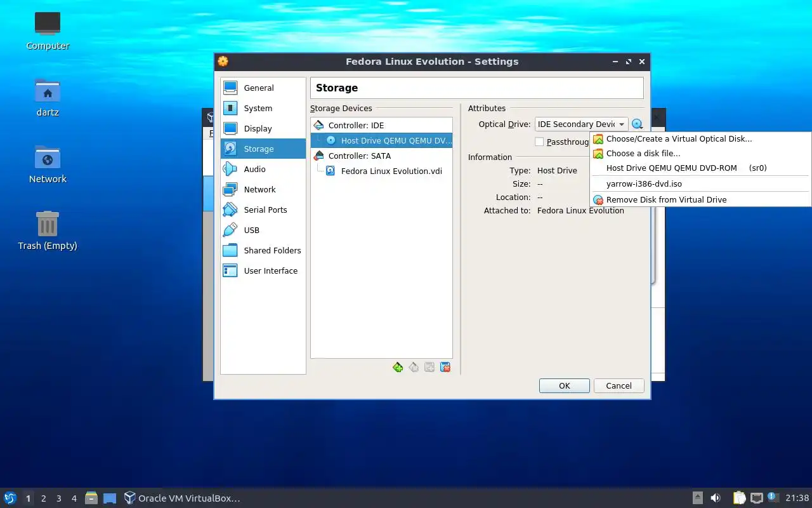Select Choose a disk file menu entry
Image resolution: width=812 pixels, height=508 pixels.
[x=701, y=153]
